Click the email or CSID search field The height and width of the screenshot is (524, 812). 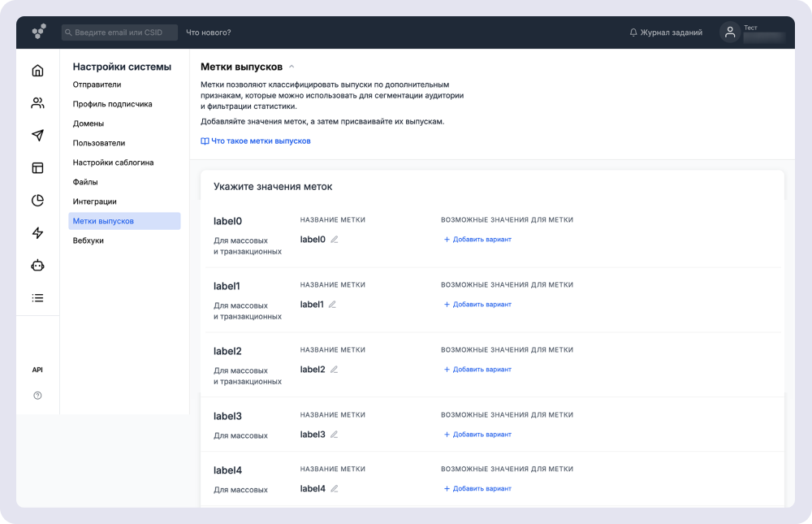(x=119, y=32)
